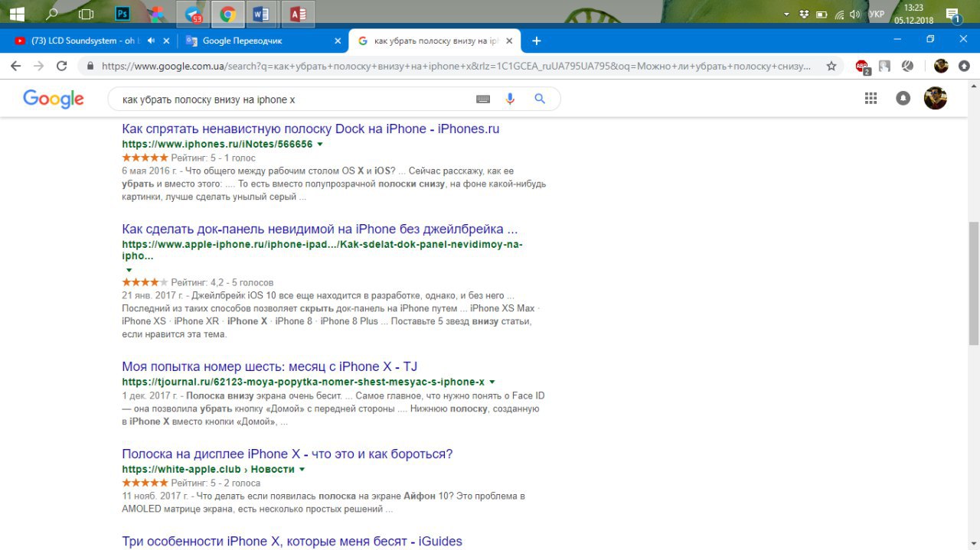Open Google notifications bell
Image resolution: width=980 pixels, height=550 pixels.
pyautogui.click(x=903, y=98)
